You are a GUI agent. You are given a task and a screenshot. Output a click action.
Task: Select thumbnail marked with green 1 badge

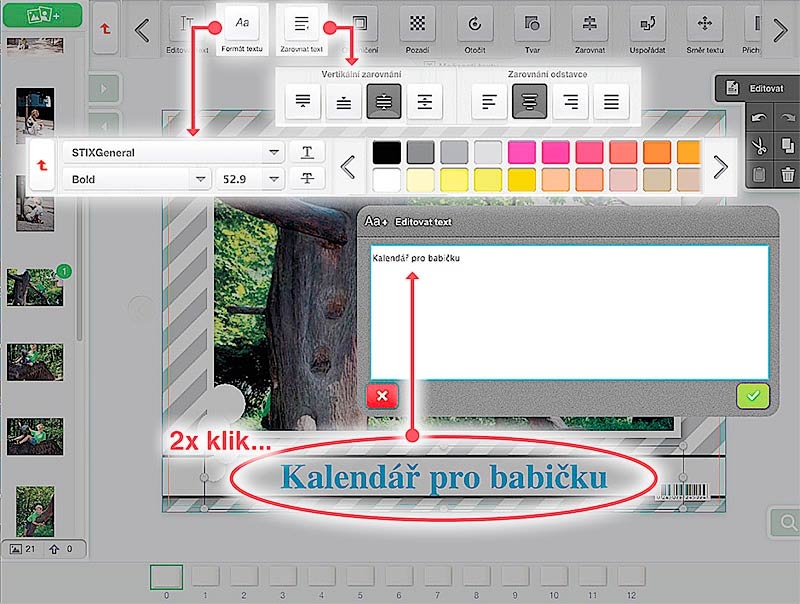pyautogui.click(x=35, y=287)
